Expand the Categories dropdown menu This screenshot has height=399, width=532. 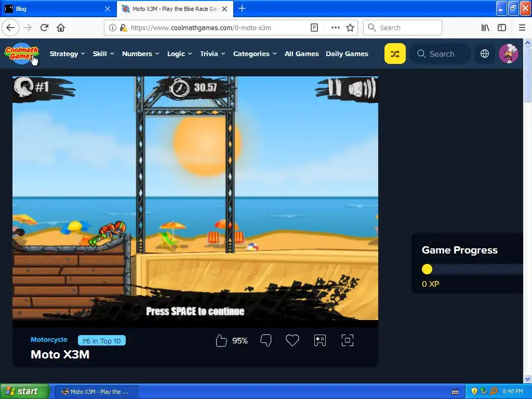pos(255,54)
